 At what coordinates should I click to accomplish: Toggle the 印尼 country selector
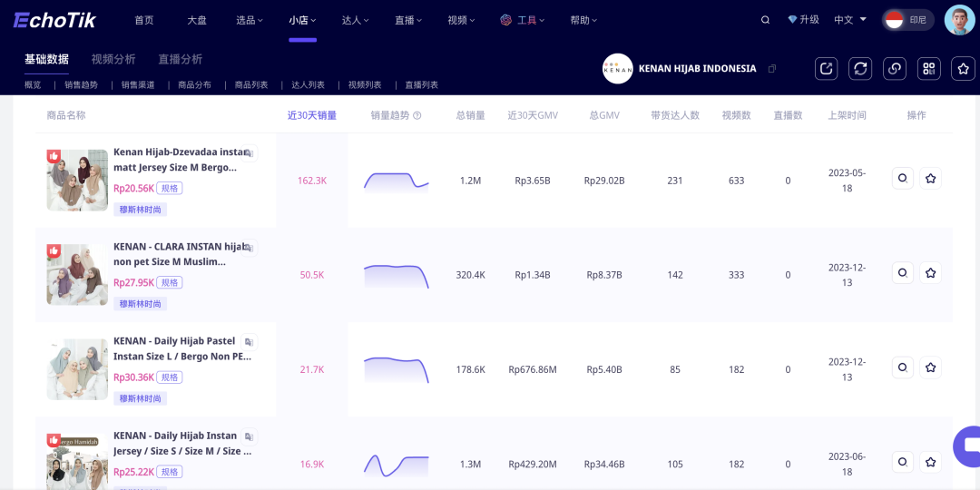(x=908, y=20)
